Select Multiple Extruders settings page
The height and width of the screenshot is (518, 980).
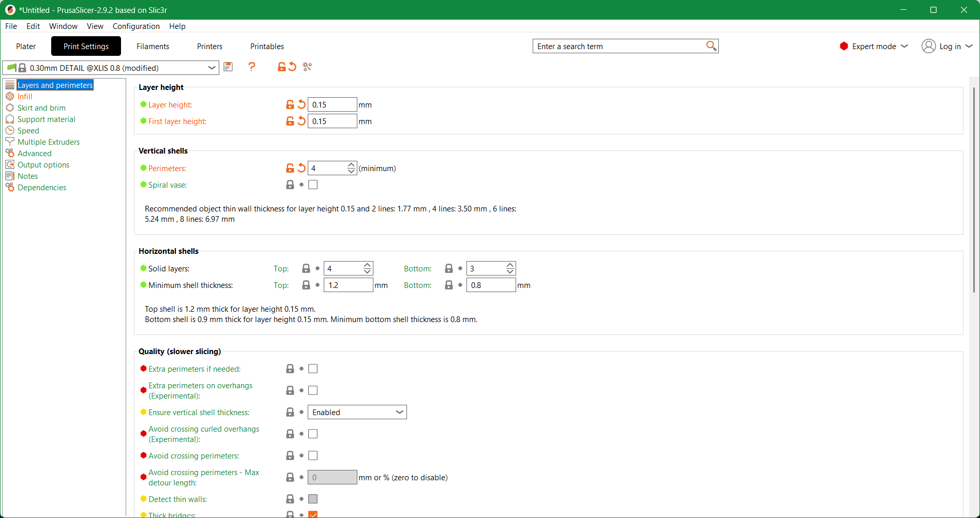point(48,142)
